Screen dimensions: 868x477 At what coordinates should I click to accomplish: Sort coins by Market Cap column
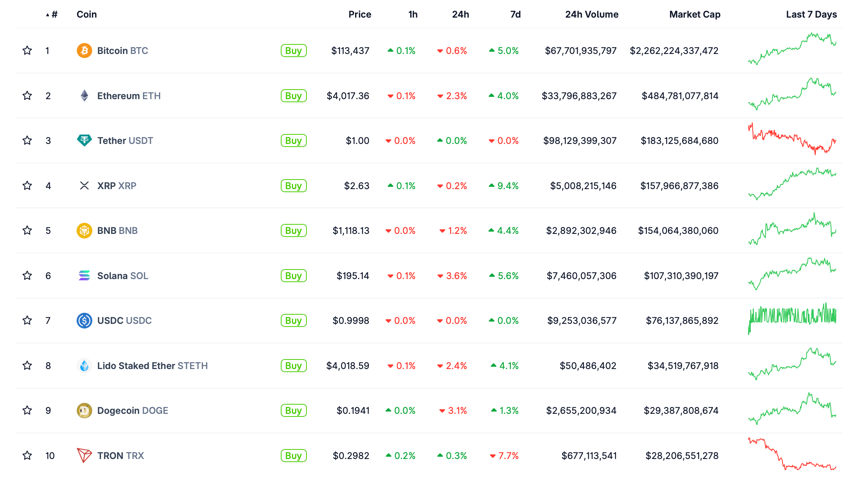click(694, 15)
